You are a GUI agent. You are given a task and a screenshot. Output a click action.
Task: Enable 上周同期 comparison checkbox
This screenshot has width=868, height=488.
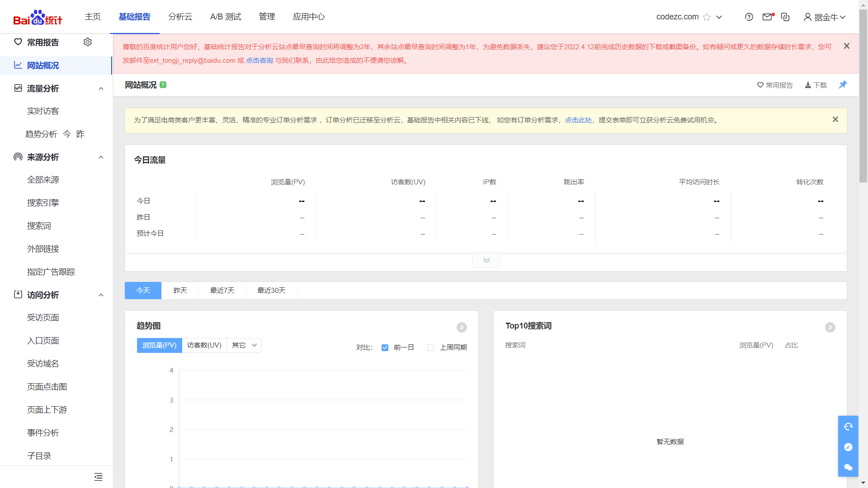tap(430, 347)
